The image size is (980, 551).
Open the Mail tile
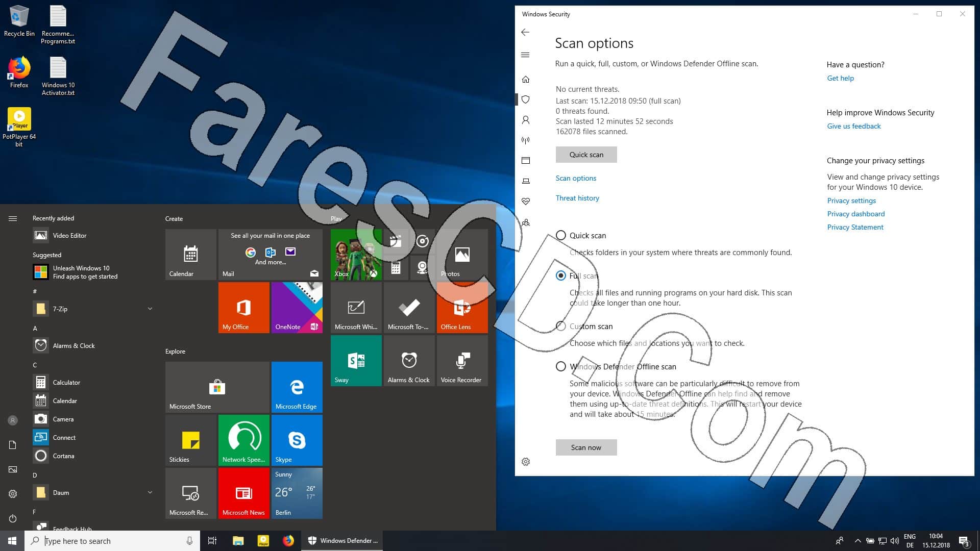coord(271,255)
